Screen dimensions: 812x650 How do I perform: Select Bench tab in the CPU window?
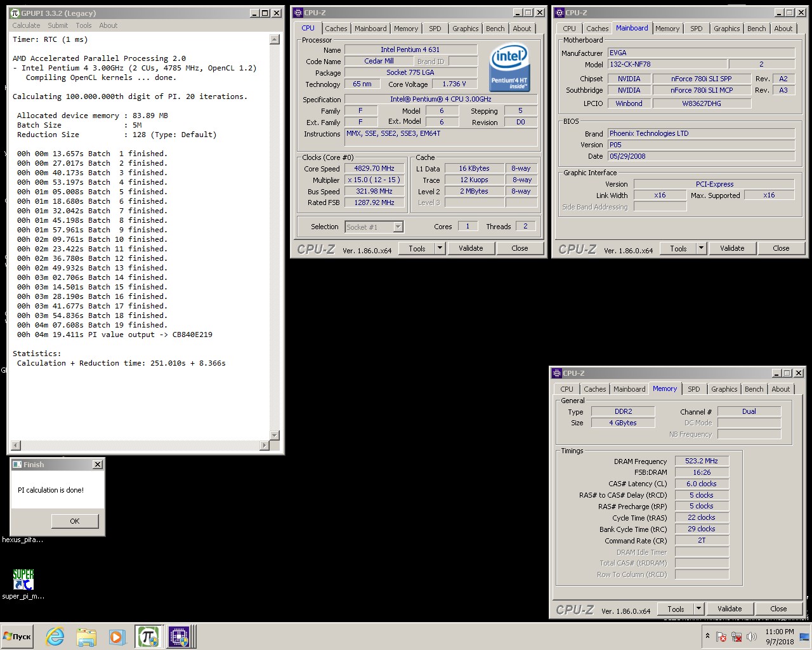pos(495,29)
